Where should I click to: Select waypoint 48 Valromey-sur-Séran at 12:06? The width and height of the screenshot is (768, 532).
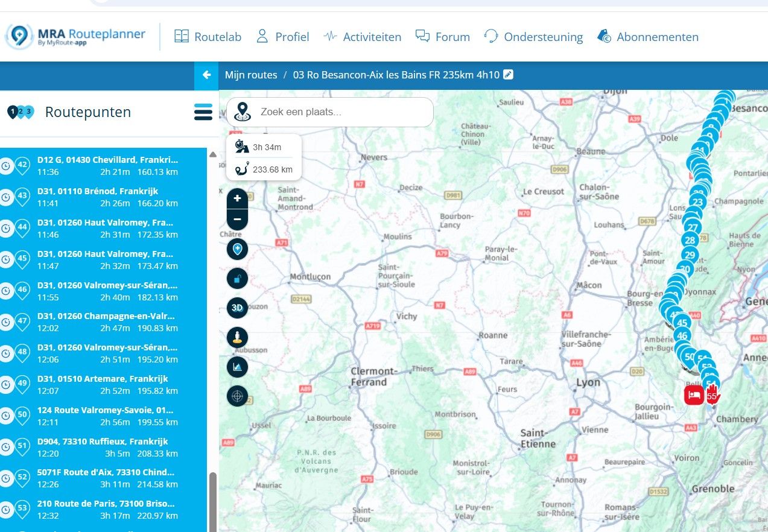tap(103, 353)
